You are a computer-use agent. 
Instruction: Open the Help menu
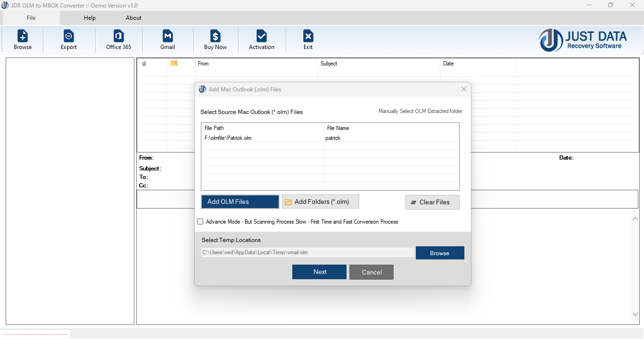pyautogui.click(x=90, y=18)
